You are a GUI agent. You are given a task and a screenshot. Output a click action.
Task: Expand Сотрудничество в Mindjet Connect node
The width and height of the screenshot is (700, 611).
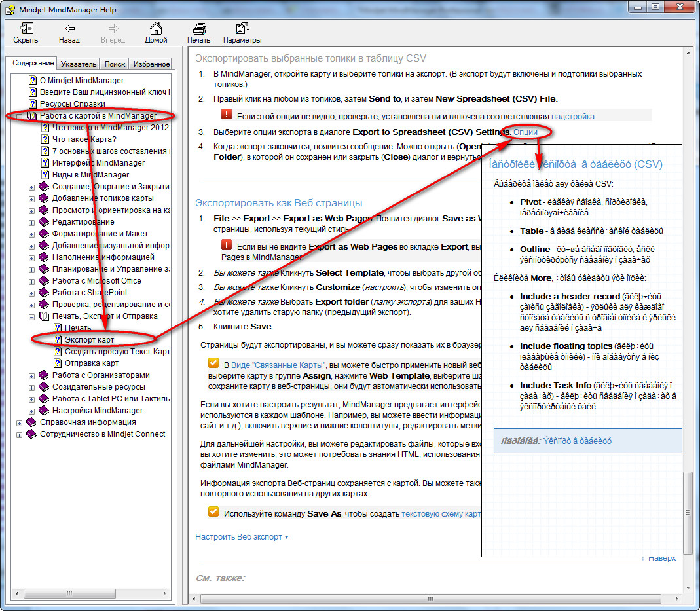pos(19,434)
